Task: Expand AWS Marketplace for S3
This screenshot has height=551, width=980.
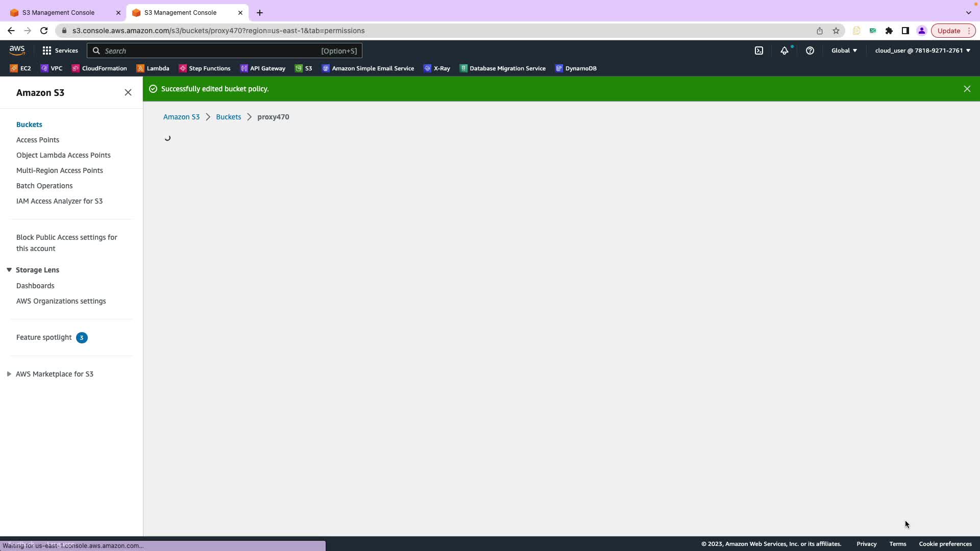Action: coord(9,374)
